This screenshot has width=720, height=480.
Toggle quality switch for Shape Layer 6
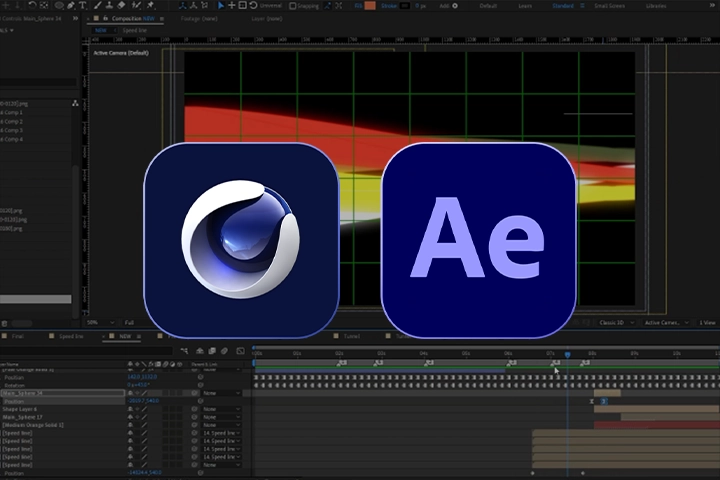click(144, 409)
